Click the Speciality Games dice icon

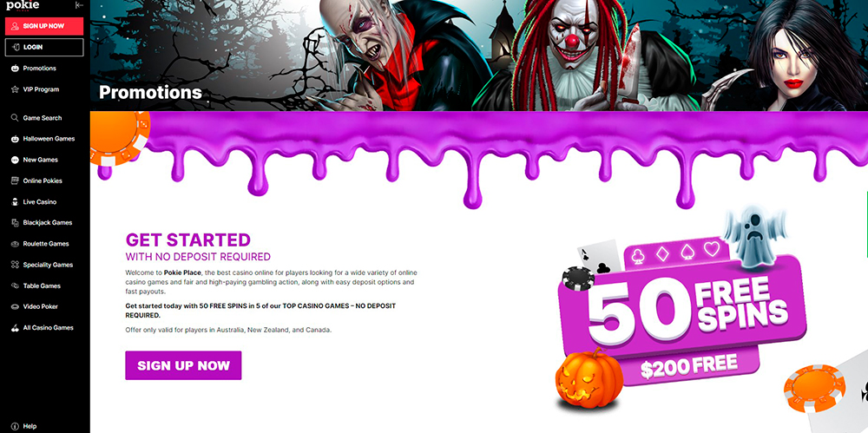pyautogui.click(x=15, y=265)
